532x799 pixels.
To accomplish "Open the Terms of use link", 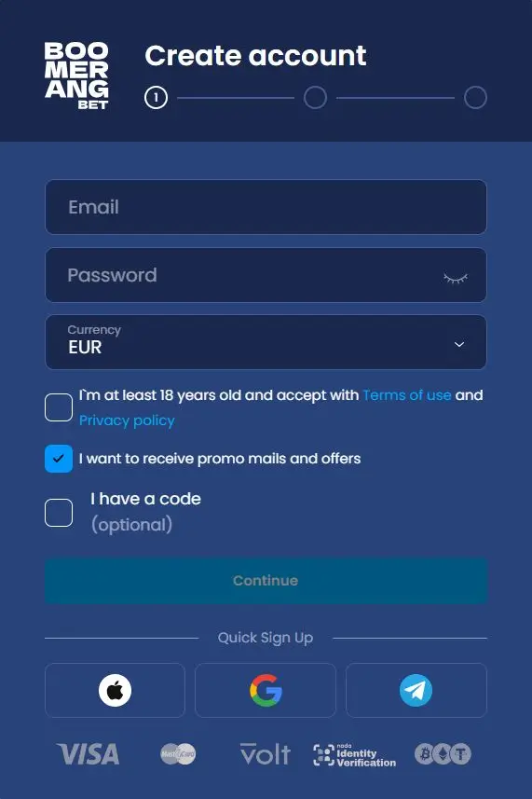I will 407,395.
